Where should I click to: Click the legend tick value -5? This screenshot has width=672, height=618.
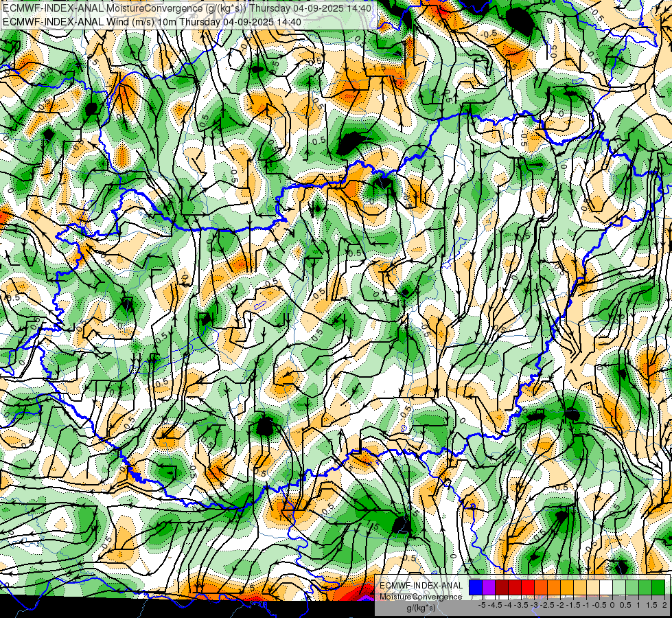coord(482,605)
